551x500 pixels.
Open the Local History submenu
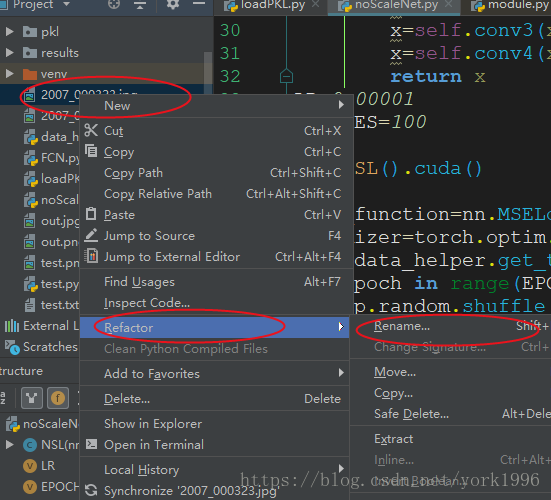tap(216, 470)
